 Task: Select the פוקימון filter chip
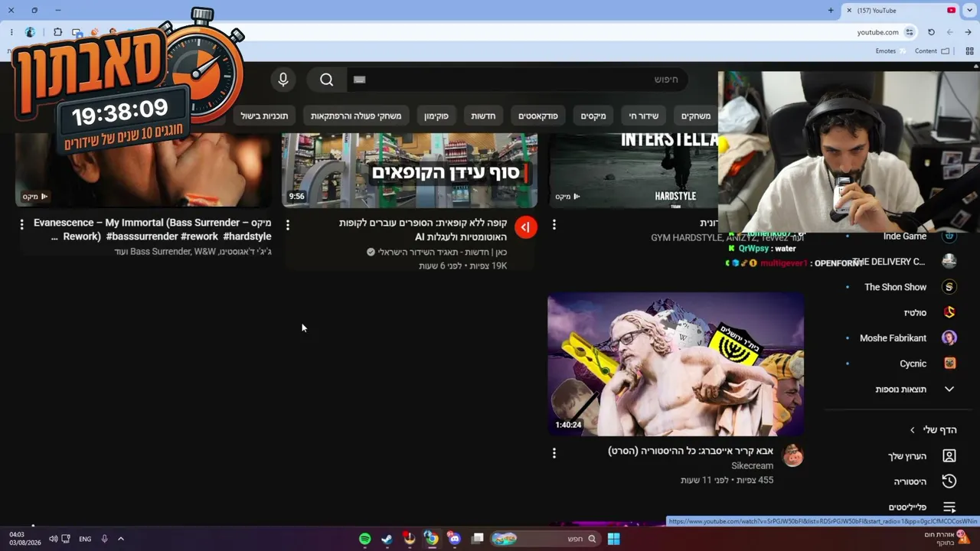tap(436, 116)
